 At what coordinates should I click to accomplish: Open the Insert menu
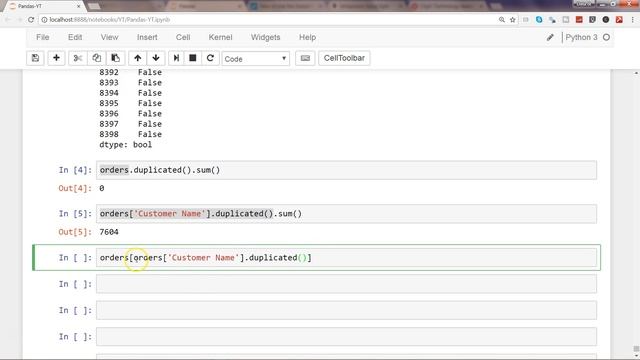click(x=147, y=37)
